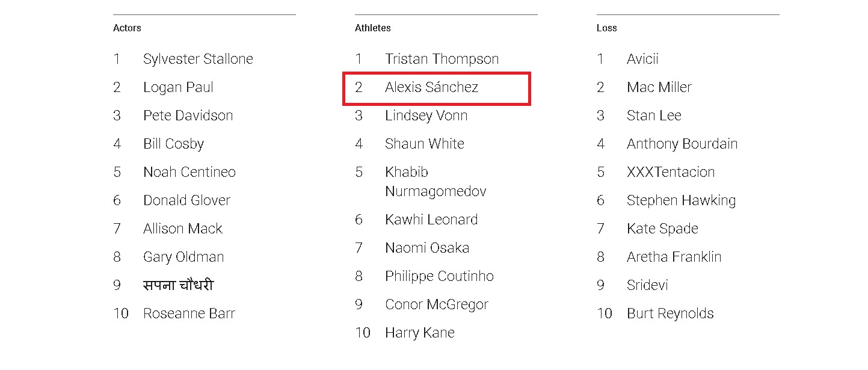Click Donald Glover in the list

pyautogui.click(x=186, y=200)
